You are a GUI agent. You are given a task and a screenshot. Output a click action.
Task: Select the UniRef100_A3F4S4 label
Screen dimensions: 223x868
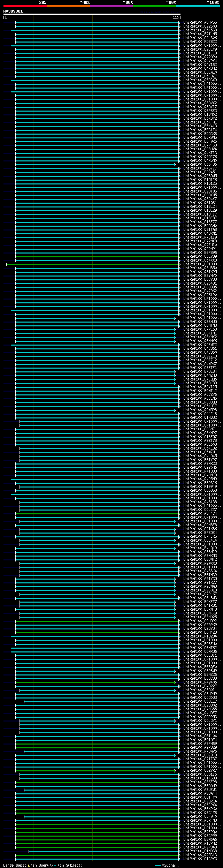click(x=200, y=513)
